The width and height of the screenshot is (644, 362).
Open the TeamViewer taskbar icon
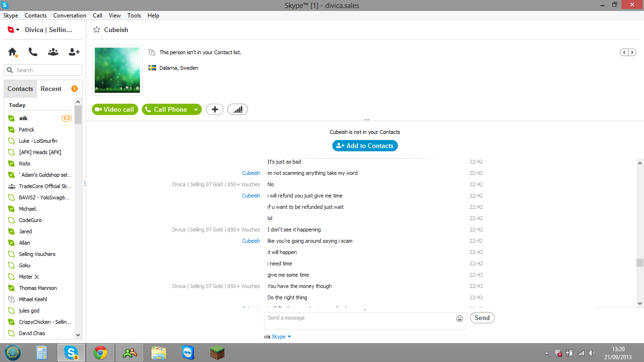[x=188, y=353]
